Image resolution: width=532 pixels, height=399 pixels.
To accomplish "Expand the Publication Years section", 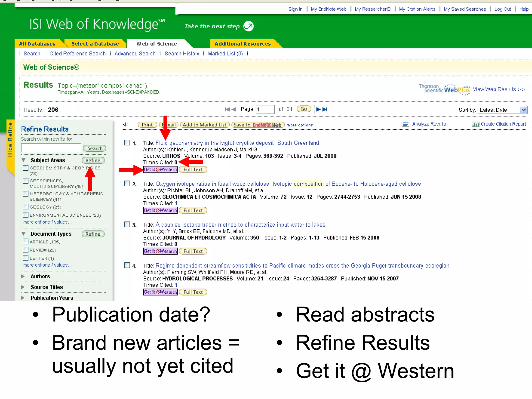I will tap(23, 298).
